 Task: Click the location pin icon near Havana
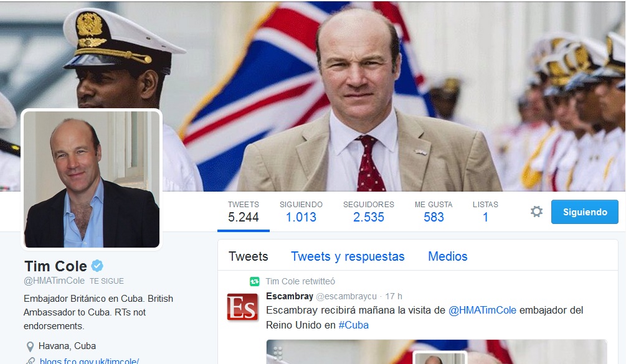pyautogui.click(x=30, y=346)
